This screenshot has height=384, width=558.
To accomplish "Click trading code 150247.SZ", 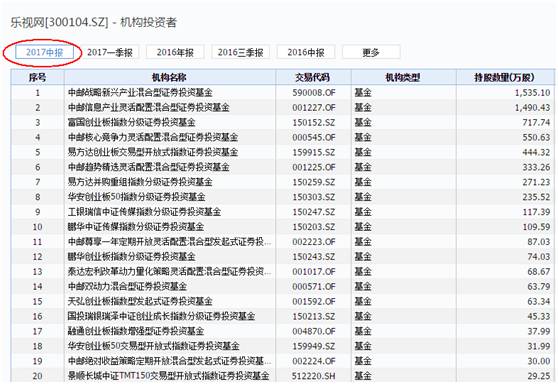I will coord(314,212).
